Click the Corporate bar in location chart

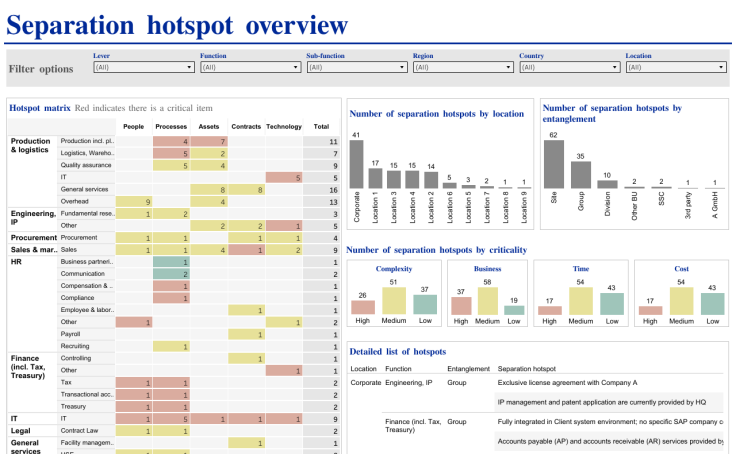tap(356, 164)
